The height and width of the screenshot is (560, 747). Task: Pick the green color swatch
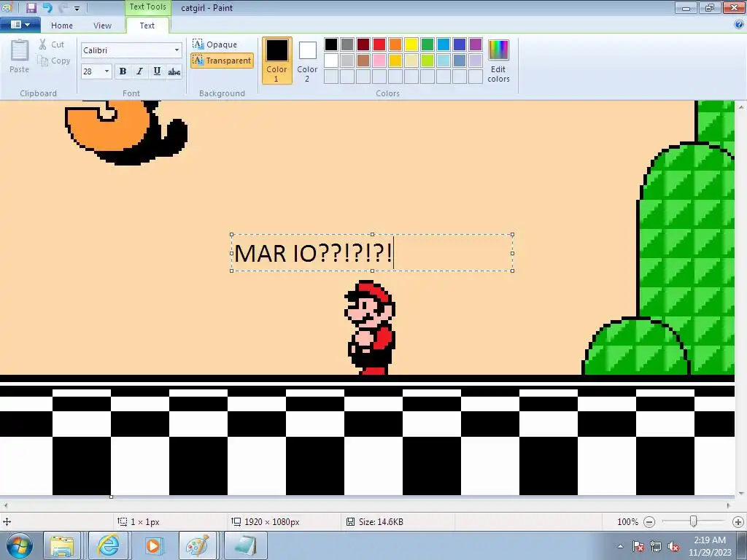(427, 44)
